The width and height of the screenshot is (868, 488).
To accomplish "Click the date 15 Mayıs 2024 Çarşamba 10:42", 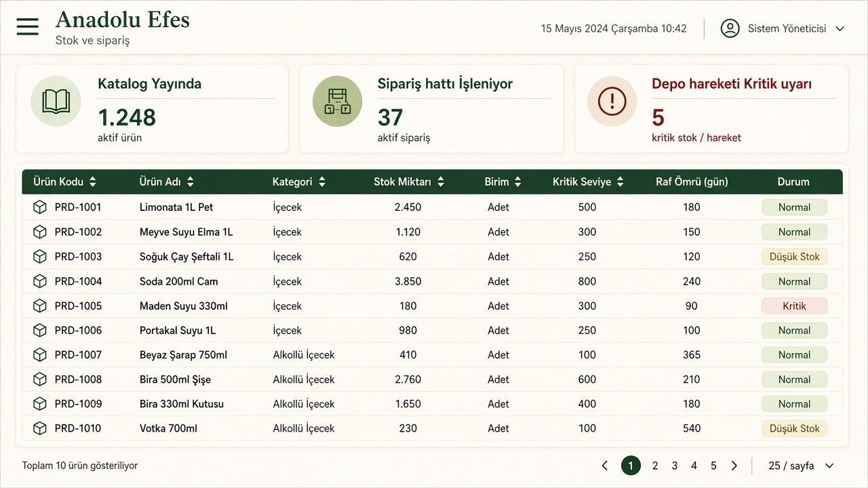I will tap(614, 28).
